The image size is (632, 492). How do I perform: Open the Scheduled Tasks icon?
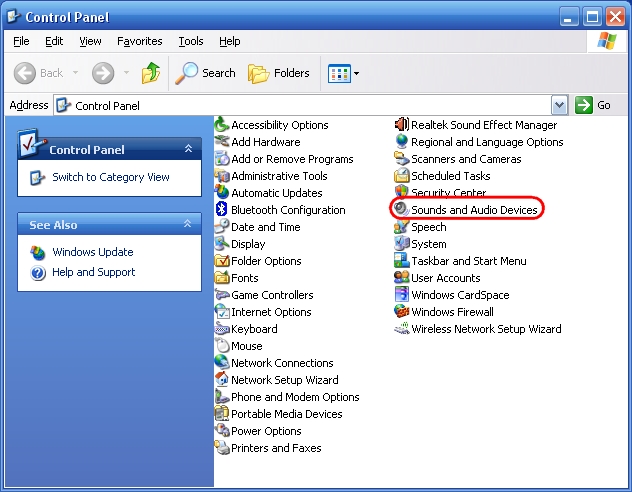coord(401,176)
